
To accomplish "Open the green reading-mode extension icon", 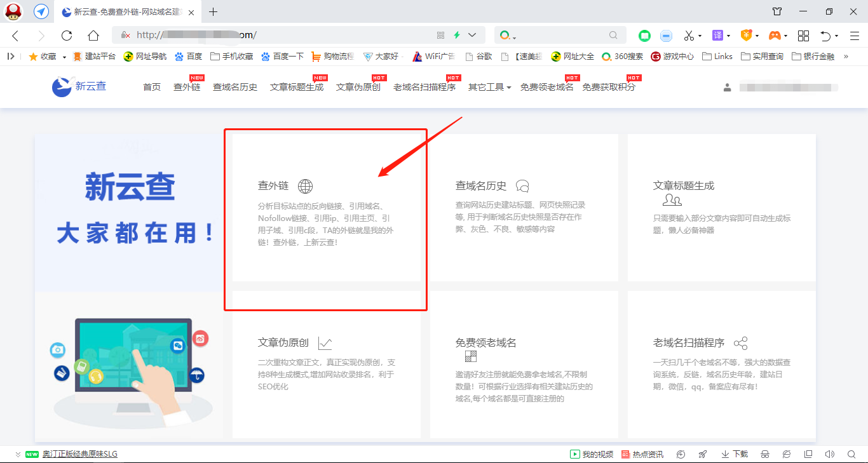I will pos(645,36).
